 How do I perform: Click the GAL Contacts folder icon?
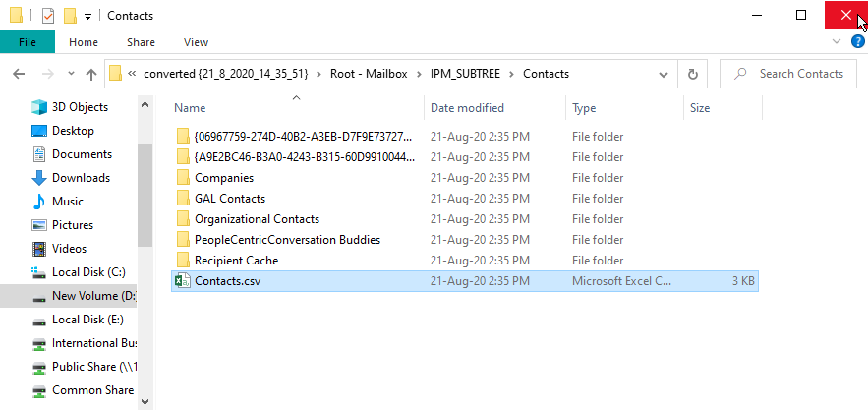pos(183,199)
